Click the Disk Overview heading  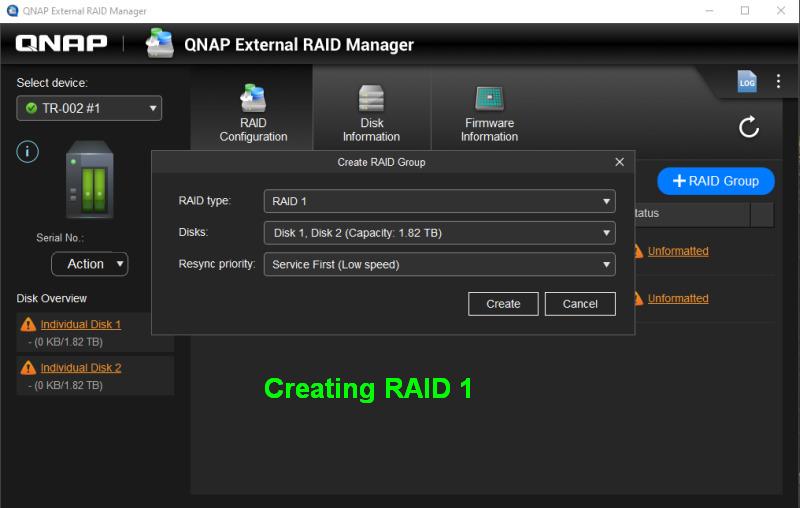[x=52, y=298]
